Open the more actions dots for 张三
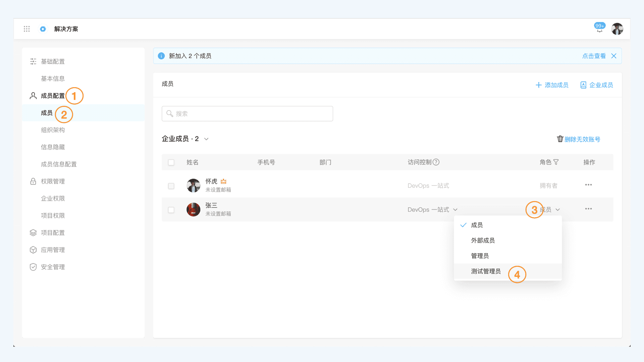Viewport: 644px width, 362px height. coord(588,209)
